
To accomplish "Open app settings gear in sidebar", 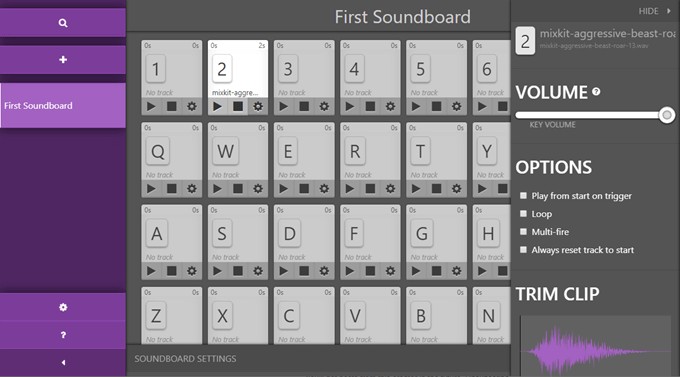I will tap(63, 307).
